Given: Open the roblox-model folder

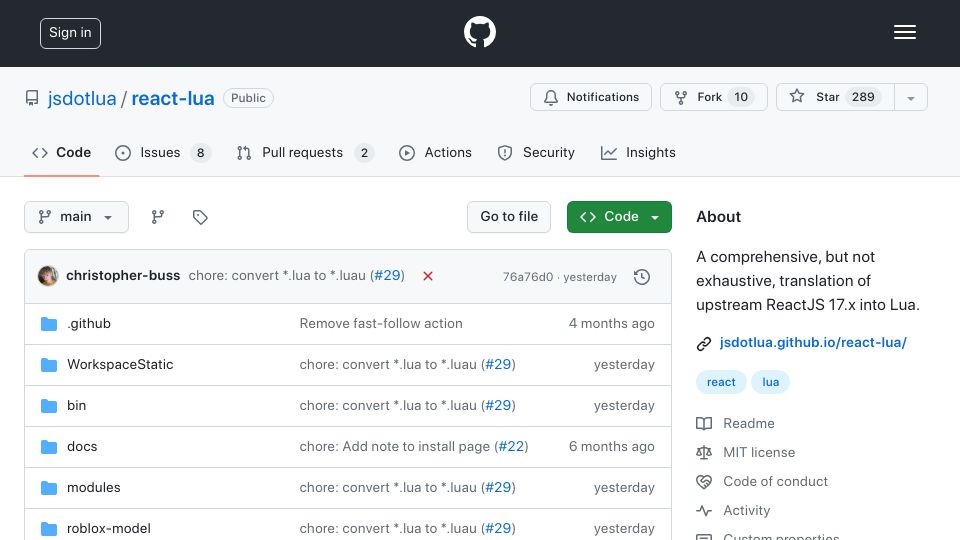Looking at the screenshot, I should click(109, 528).
